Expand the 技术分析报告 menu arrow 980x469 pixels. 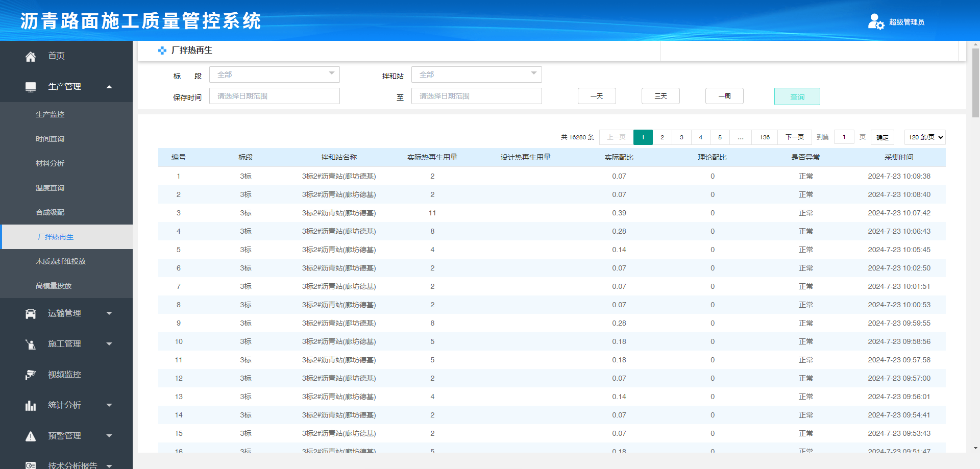pyautogui.click(x=109, y=465)
